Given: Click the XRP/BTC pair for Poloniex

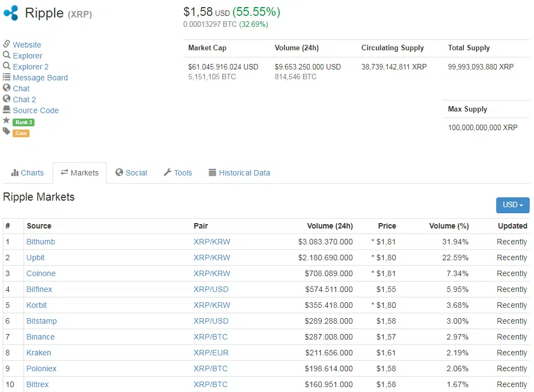Looking at the screenshot, I should click(x=211, y=368).
